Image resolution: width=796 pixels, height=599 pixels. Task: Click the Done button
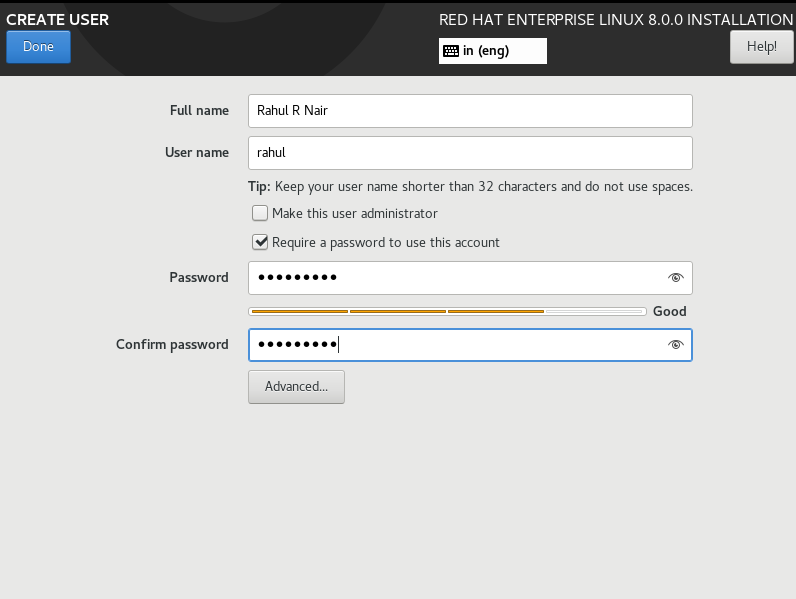(x=38, y=47)
